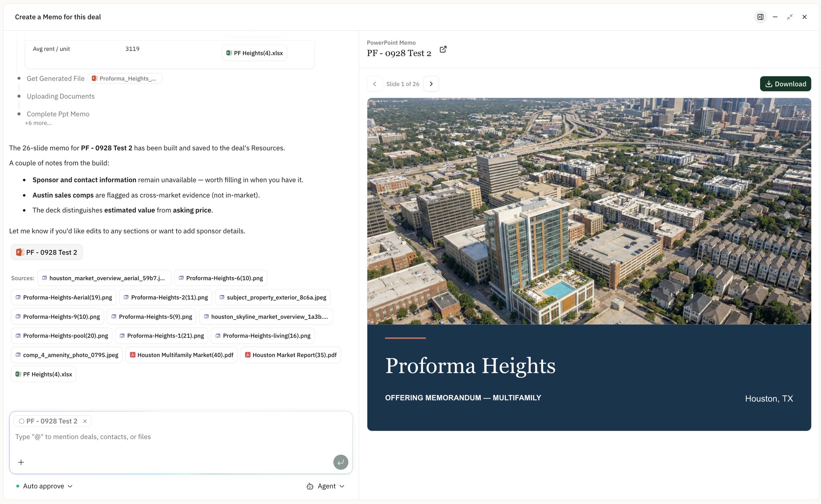Click 'Slide 1 of 26' indicator

[x=403, y=84]
